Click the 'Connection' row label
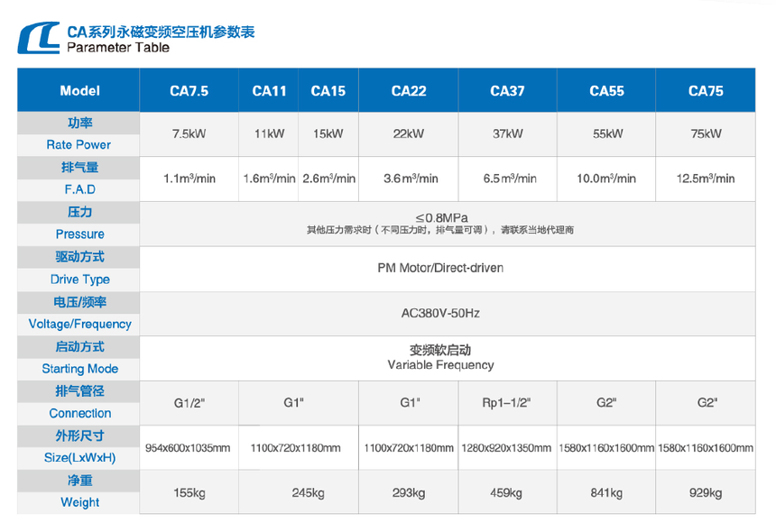 pos(79,413)
